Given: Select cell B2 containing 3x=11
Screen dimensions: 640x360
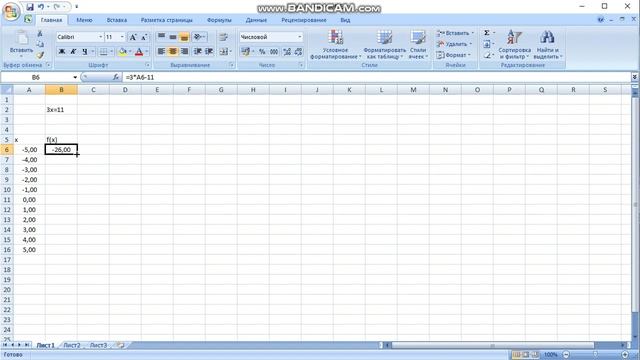Looking at the screenshot, I should [x=61, y=110].
